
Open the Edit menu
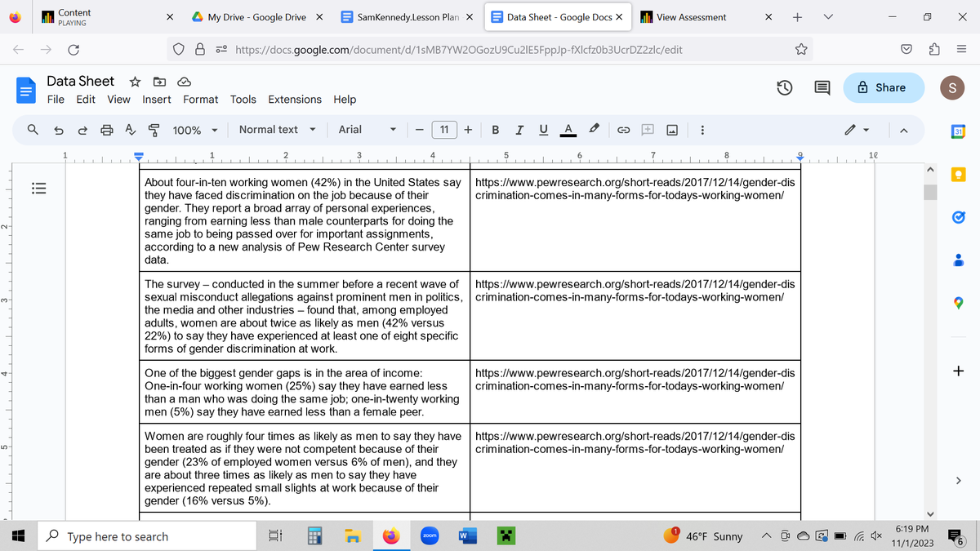point(86,99)
